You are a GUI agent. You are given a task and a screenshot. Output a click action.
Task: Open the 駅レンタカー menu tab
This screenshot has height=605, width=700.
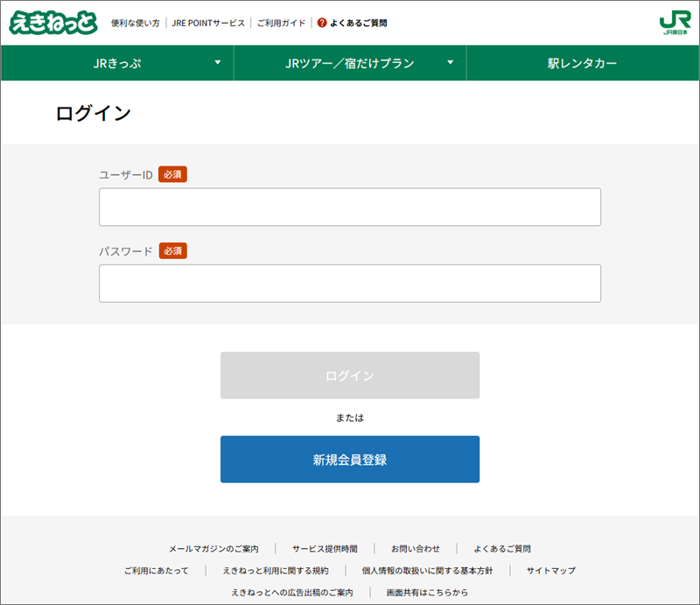pos(582,64)
